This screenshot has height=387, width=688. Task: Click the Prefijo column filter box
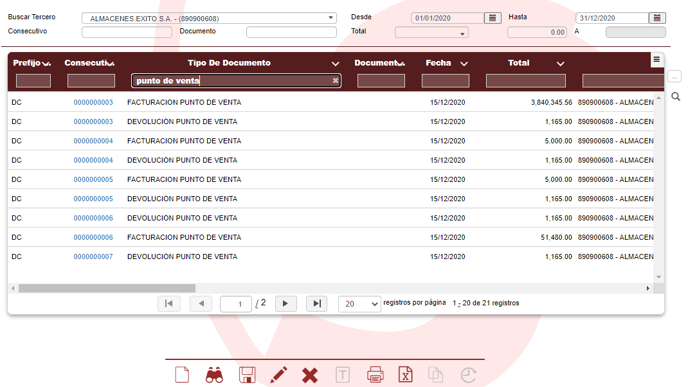33,81
